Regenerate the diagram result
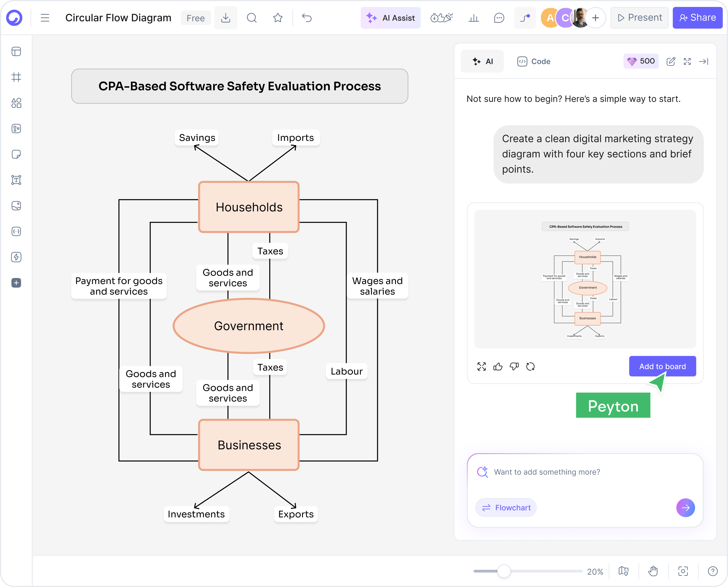Screen dimensions: 728x587 coord(530,367)
